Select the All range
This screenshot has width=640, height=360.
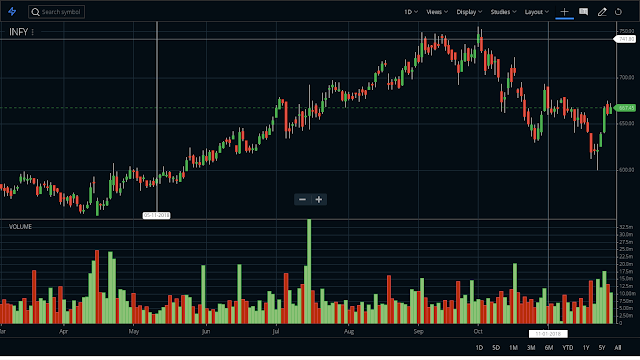coord(618,348)
